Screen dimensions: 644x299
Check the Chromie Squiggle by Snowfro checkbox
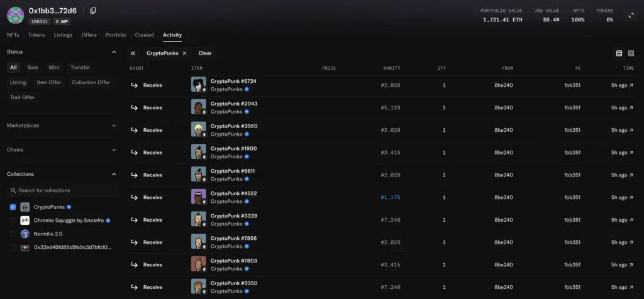(x=13, y=220)
